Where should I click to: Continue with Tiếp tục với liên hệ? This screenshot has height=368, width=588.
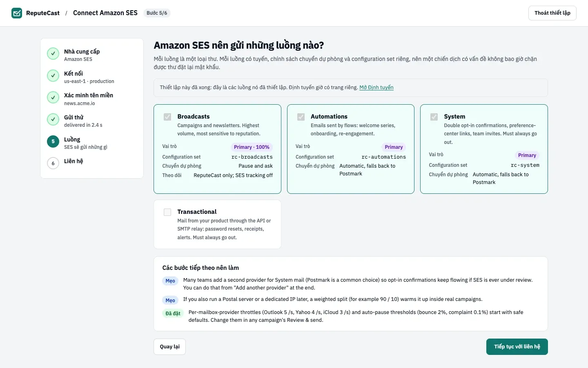(x=517, y=347)
